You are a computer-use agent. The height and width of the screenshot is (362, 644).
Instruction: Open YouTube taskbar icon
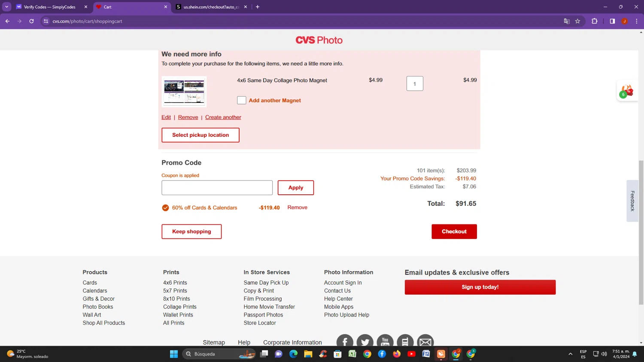pyautogui.click(x=411, y=354)
